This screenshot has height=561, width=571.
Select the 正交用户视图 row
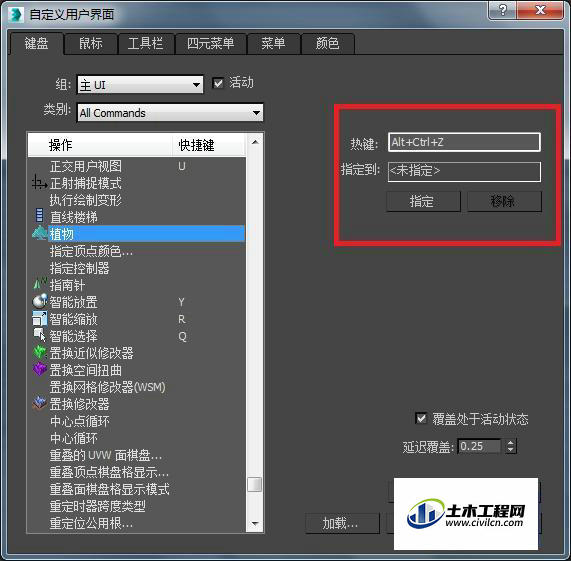[x=136, y=166]
